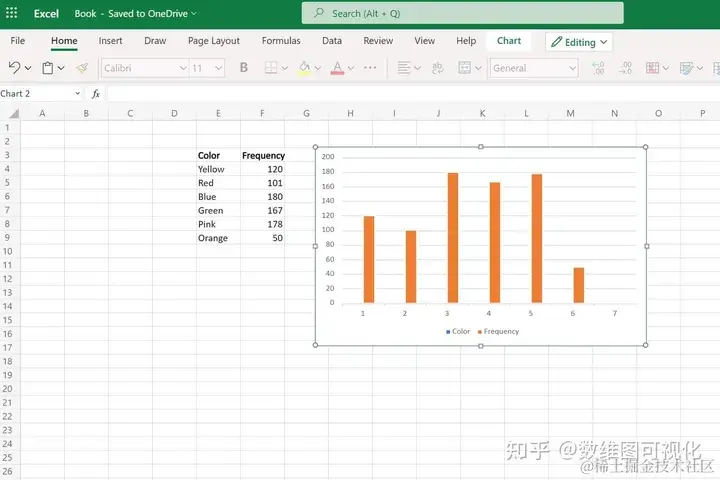Switch to the View tab
The height and width of the screenshot is (480, 720).
[x=425, y=40]
